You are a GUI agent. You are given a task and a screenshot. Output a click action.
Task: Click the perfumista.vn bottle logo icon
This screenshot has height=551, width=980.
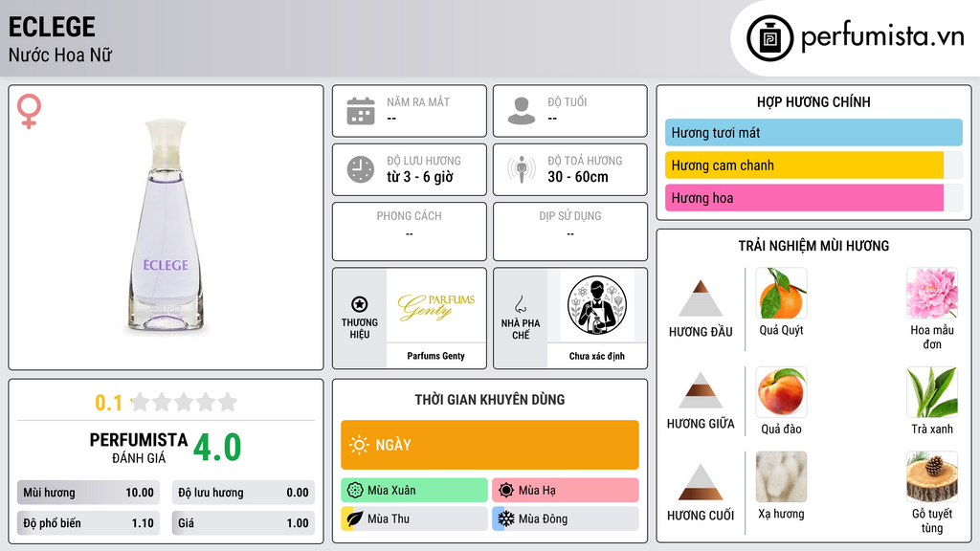tap(769, 38)
